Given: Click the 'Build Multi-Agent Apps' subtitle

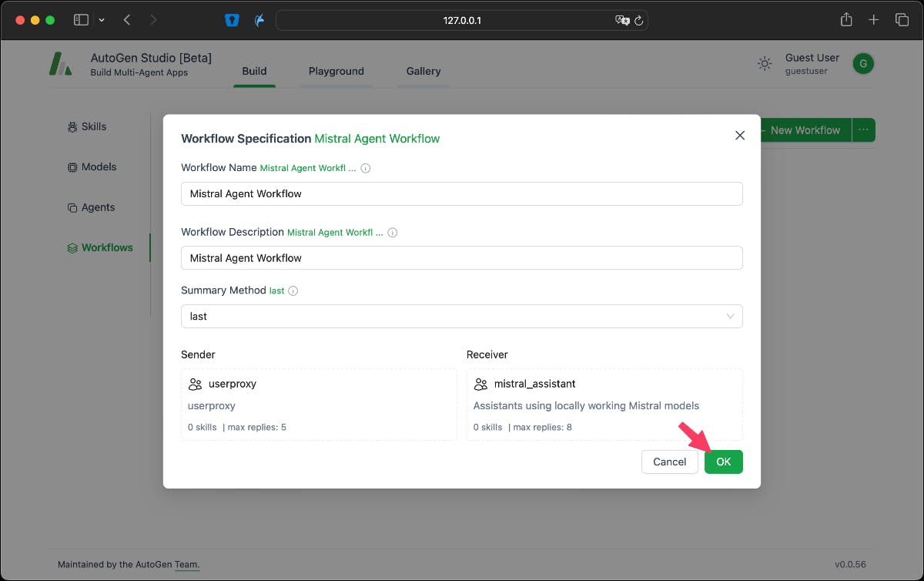Looking at the screenshot, I should 139,72.
